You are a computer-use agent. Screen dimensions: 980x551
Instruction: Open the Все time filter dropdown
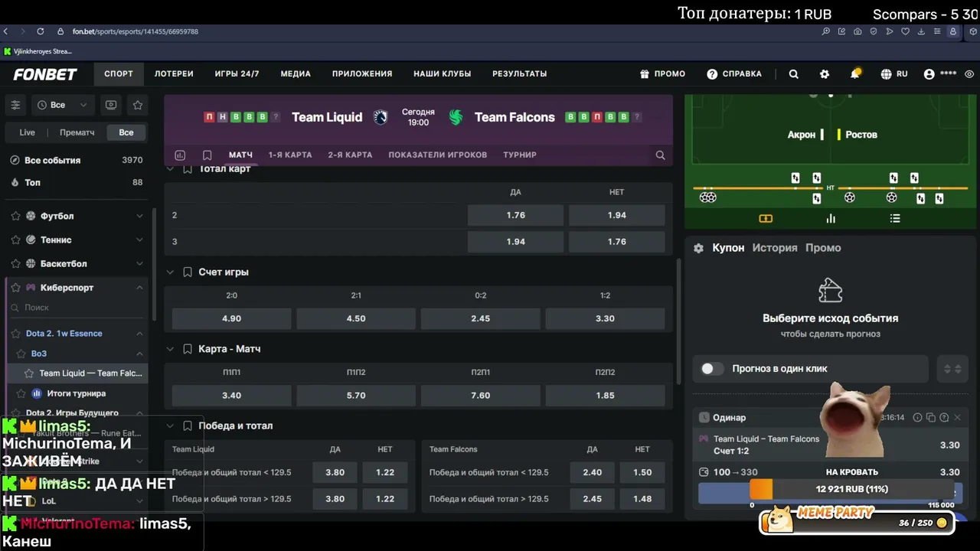pyautogui.click(x=64, y=105)
